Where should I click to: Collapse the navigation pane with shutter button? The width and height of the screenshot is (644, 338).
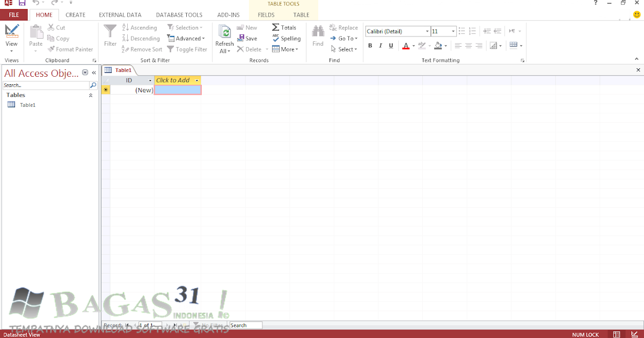[x=94, y=72]
